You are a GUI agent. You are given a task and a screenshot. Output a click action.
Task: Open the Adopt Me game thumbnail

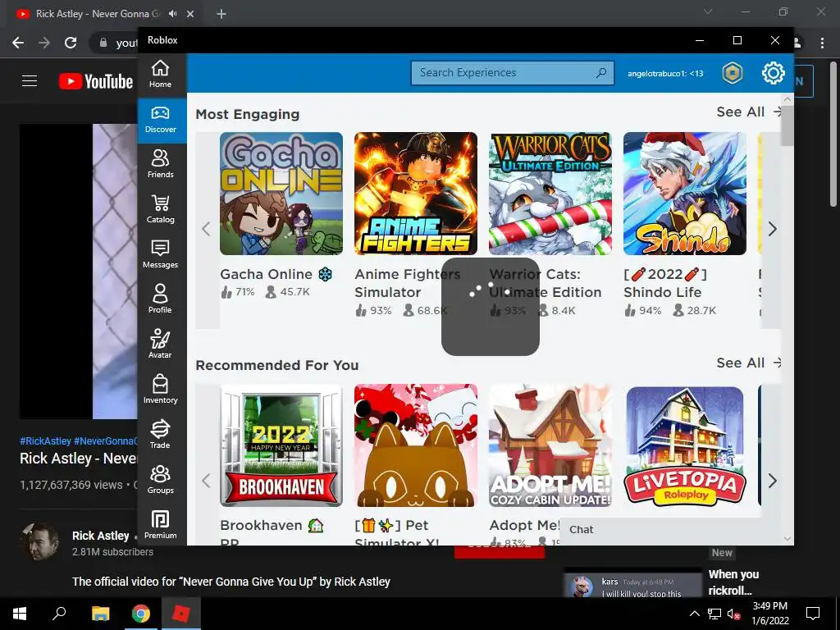[550, 445]
